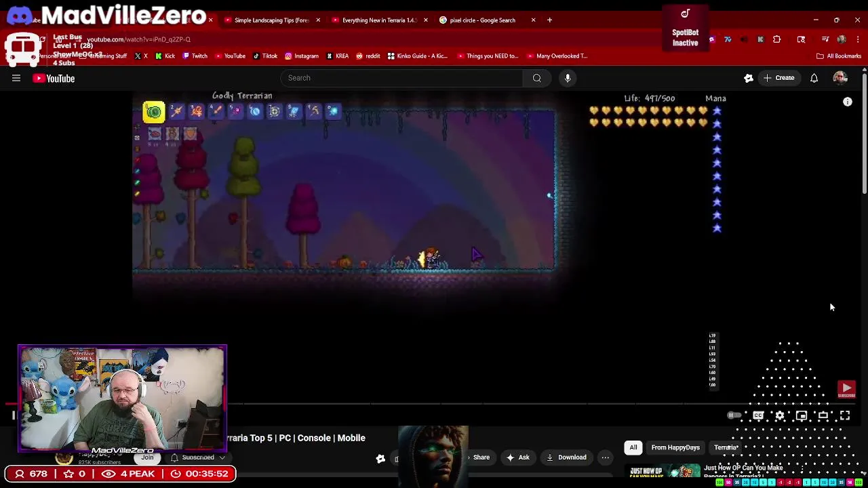Viewport: 868px width, 488px height.
Task: Open the Many Overlooked T... bookmark
Action: click(x=557, y=56)
